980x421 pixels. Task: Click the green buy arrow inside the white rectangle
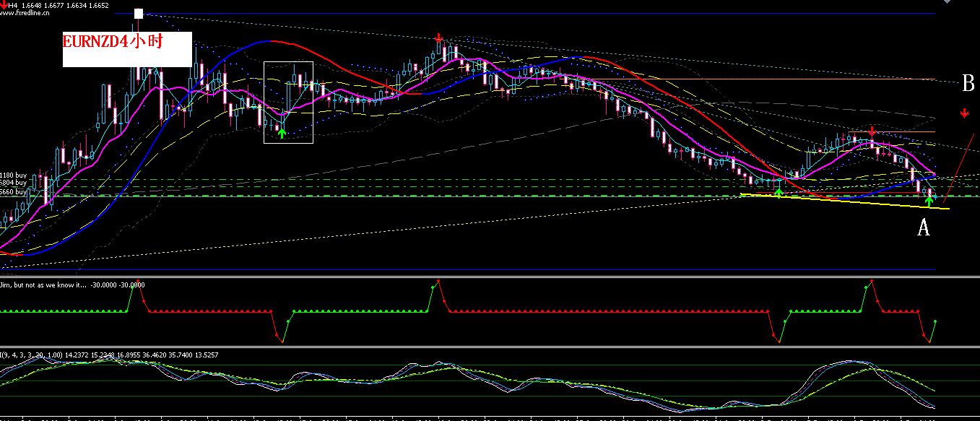(282, 132)
